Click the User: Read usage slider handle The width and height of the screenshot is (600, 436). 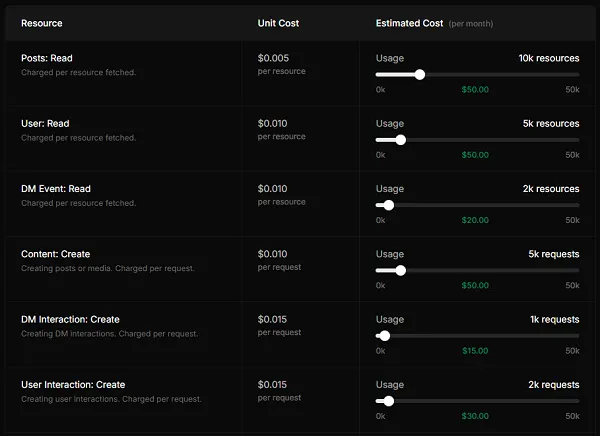(401, 140)
